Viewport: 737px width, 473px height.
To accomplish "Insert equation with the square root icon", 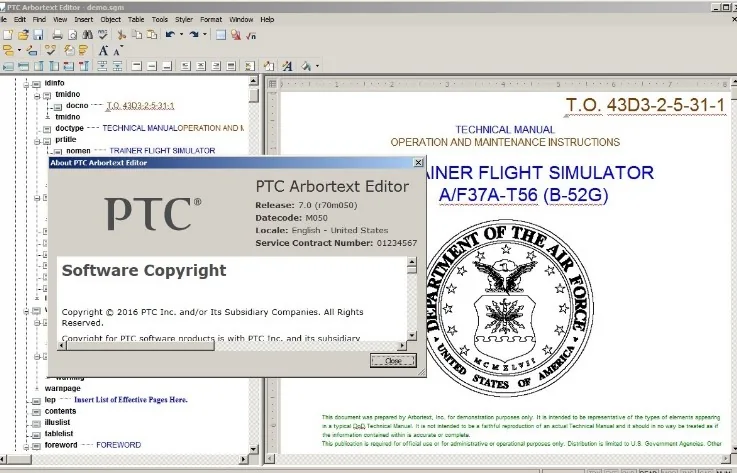I will pos(251,35).
